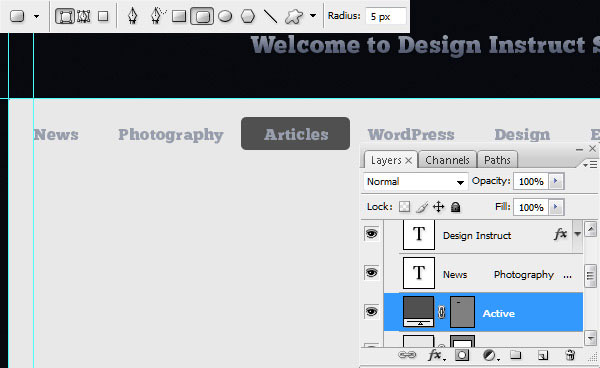Select the Design Instruct text layer thumbnail

(x=419, y=234)
